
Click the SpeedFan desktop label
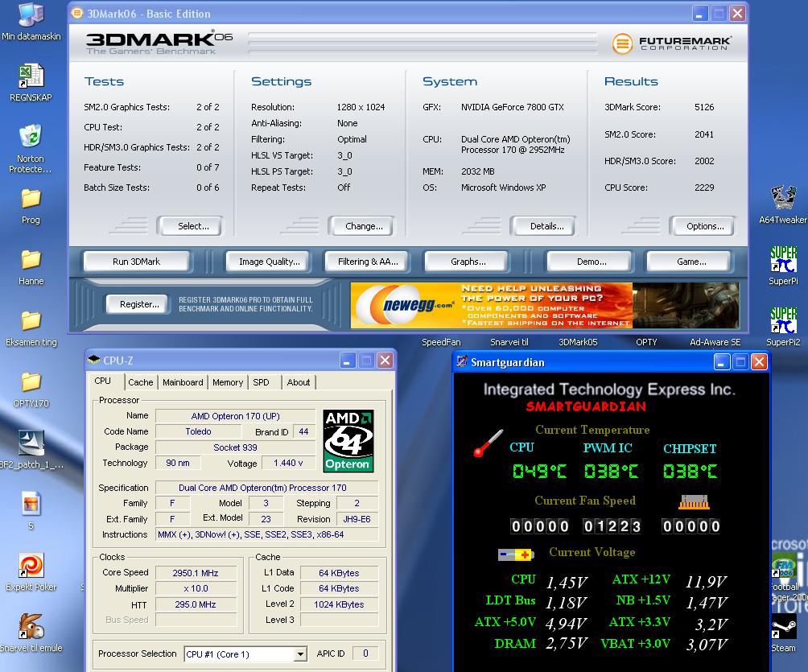tap(441, 342)
